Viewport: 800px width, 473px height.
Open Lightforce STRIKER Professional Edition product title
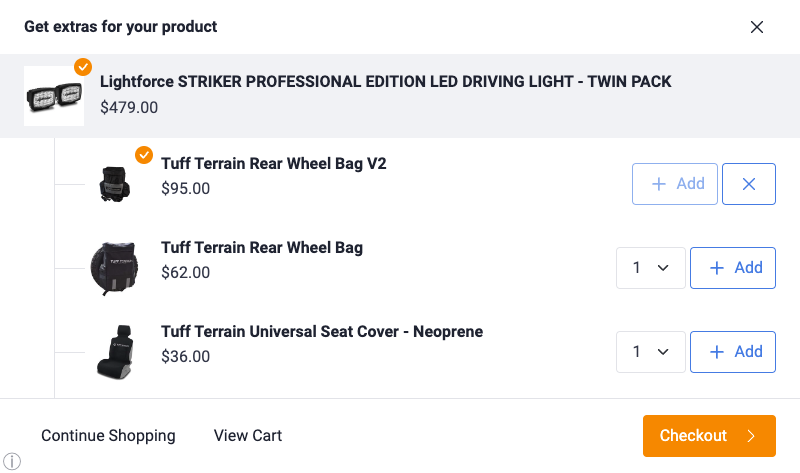point(386,82)
